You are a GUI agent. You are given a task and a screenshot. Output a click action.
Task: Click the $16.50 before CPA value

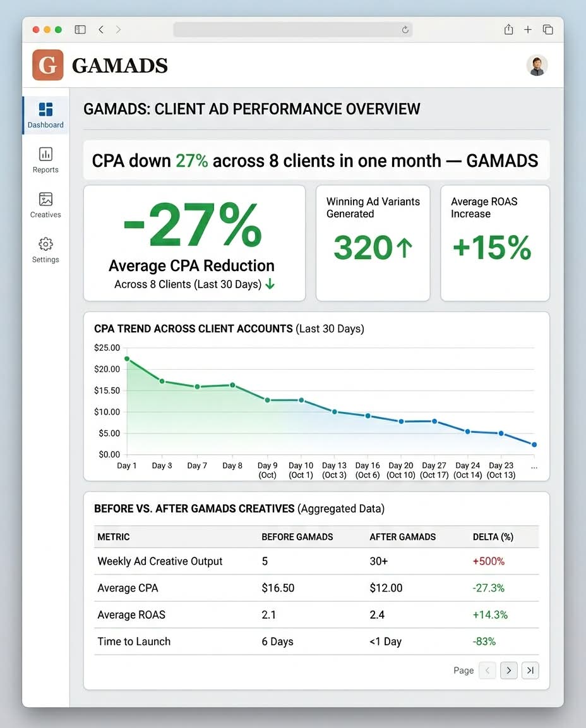tap(278, 588)
